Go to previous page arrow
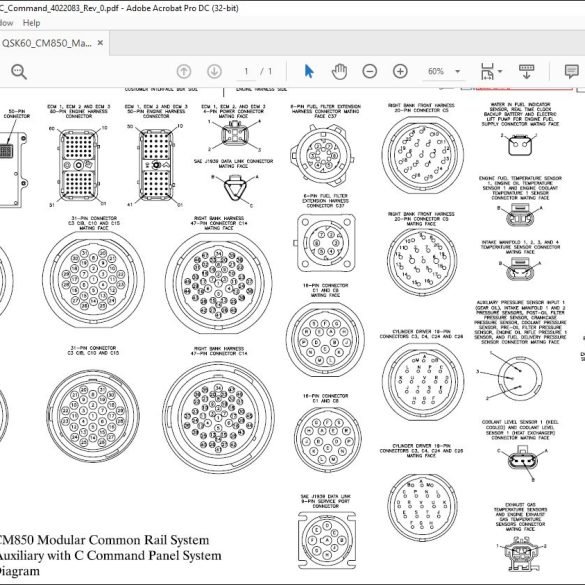The image size is (585, 585). pos(184,71)
